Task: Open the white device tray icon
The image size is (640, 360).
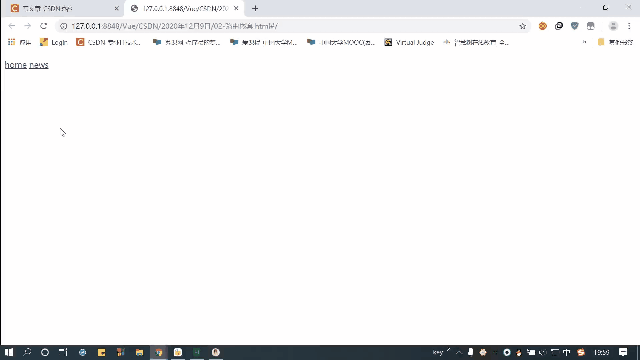Action: tap(471, 352)
